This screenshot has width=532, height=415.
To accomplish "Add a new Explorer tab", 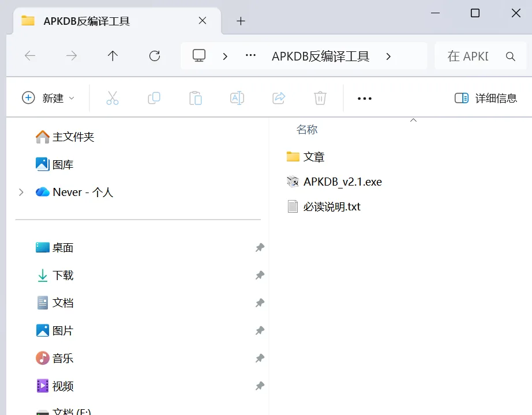I will tap(241, 21).
